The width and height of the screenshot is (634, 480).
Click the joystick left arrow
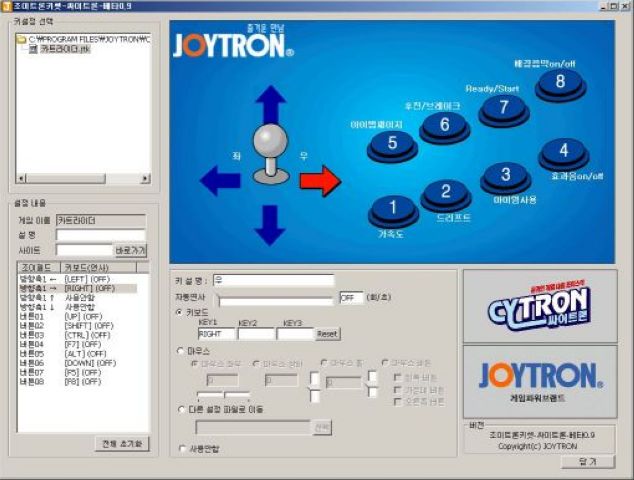220,180
